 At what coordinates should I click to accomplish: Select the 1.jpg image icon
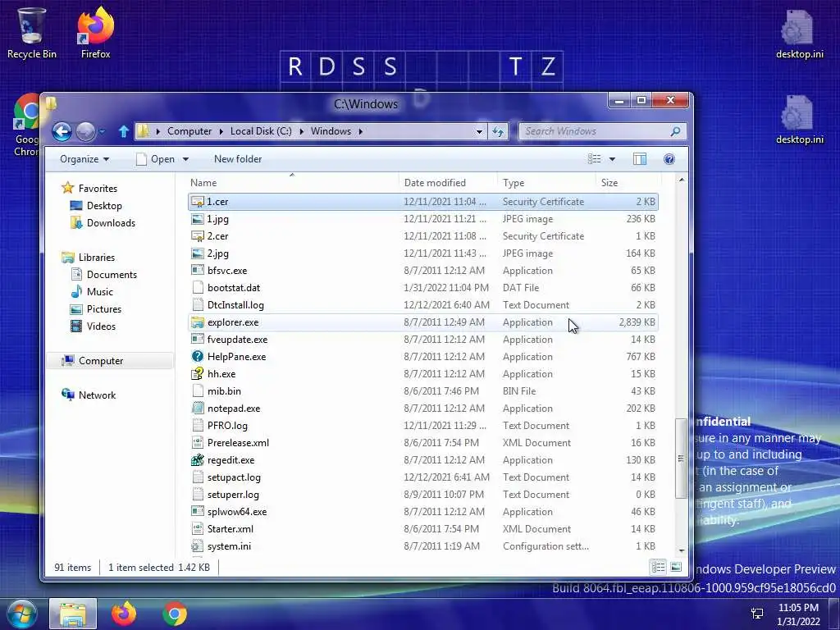(x=198, y=219)
